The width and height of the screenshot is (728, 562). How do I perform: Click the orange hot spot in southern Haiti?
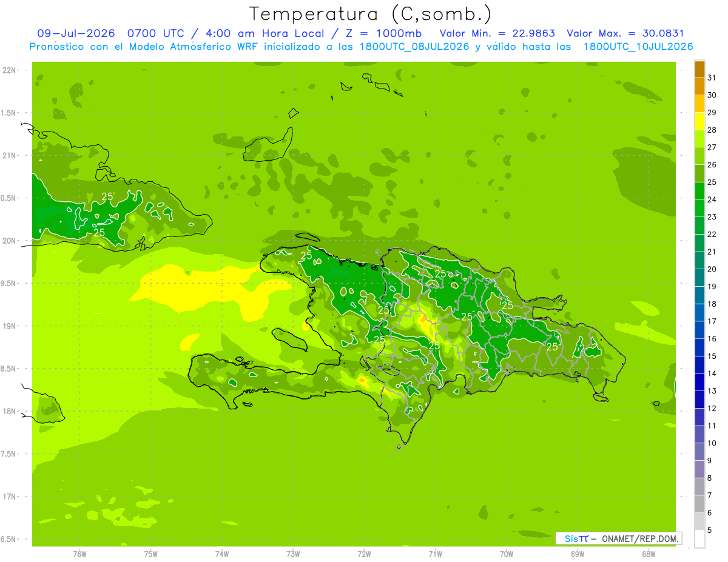362,380
